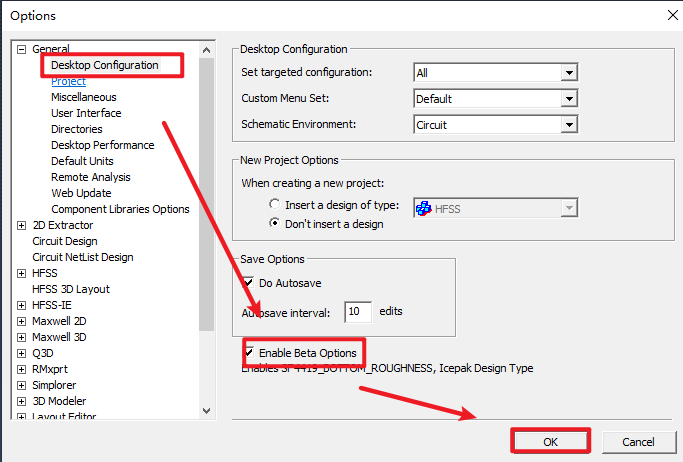Click tree scrollbar up arrow
683x462 pixels.
[207, 50]
